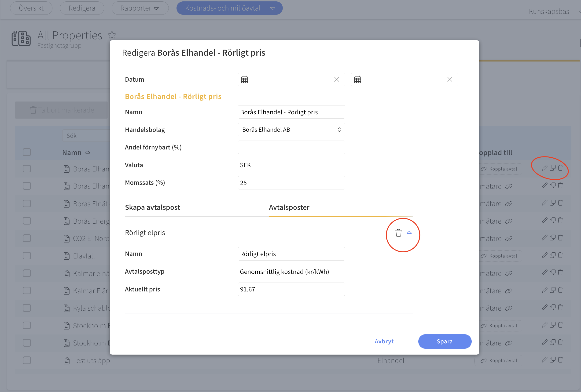Copy the Elavfall agreement
The image size is (581, 392).
(553, 255)
